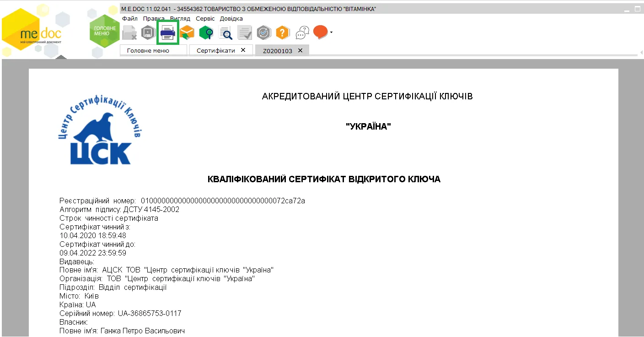
Task: Click Серійний номер: UA-36865753-0117 line
Action: 120,314
